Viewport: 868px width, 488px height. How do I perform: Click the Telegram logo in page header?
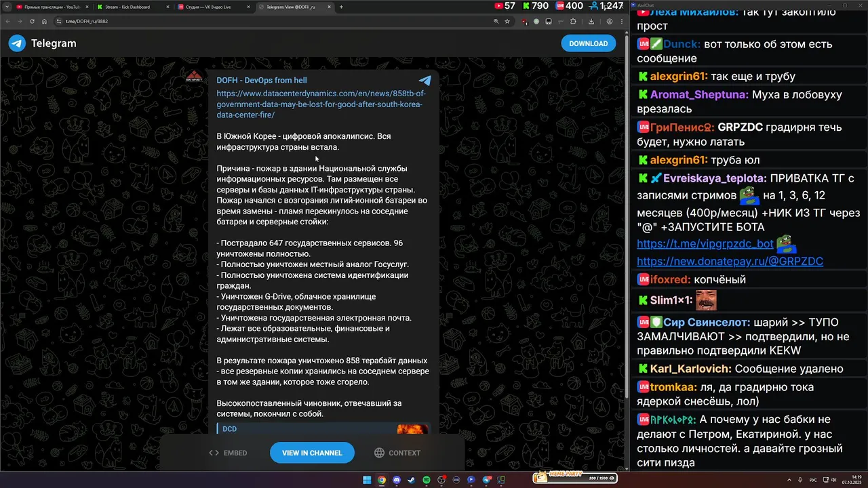click(x=17, y=43)
